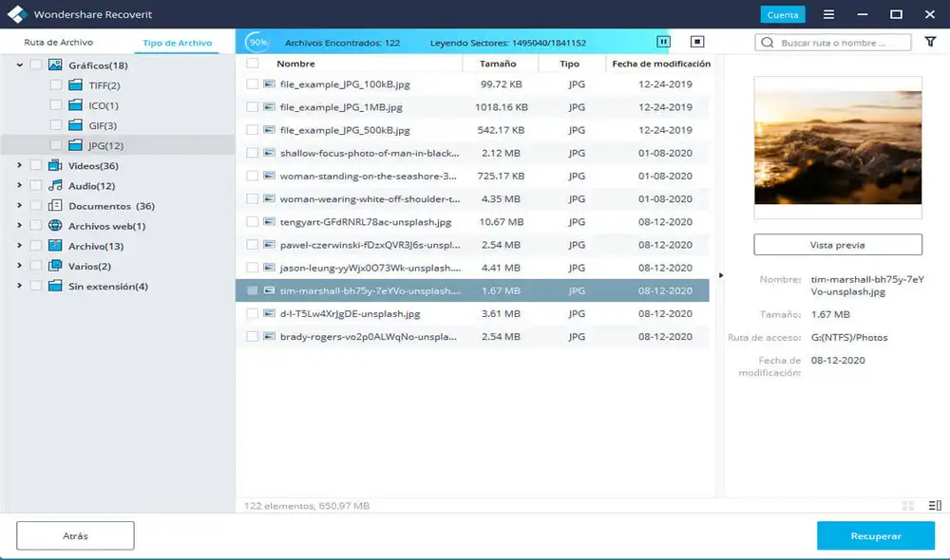The height and width of the screenshot is (560, 950).
Task: Expand the Sin extensión(4) category arrow
Action: [x=19, y=286]
